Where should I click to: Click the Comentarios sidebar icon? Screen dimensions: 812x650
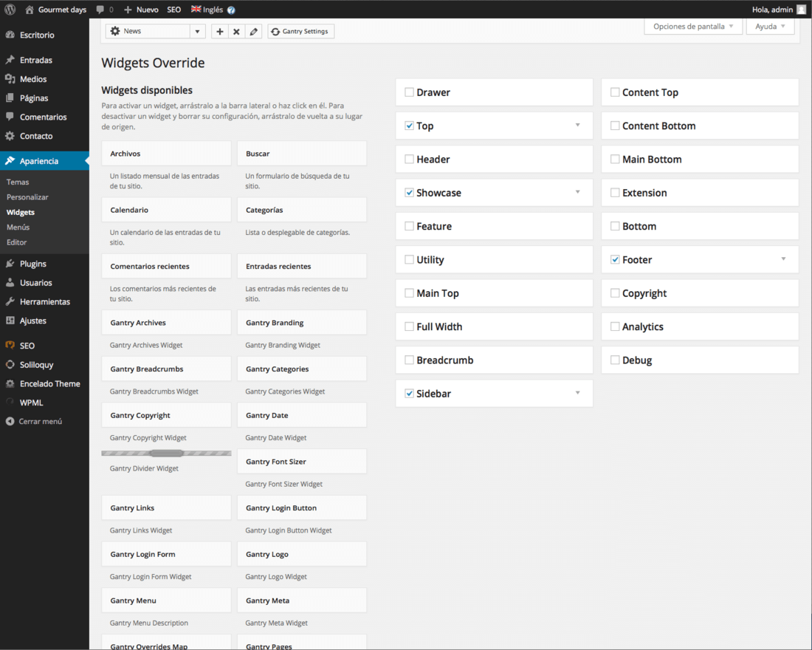tap(10, 117)
